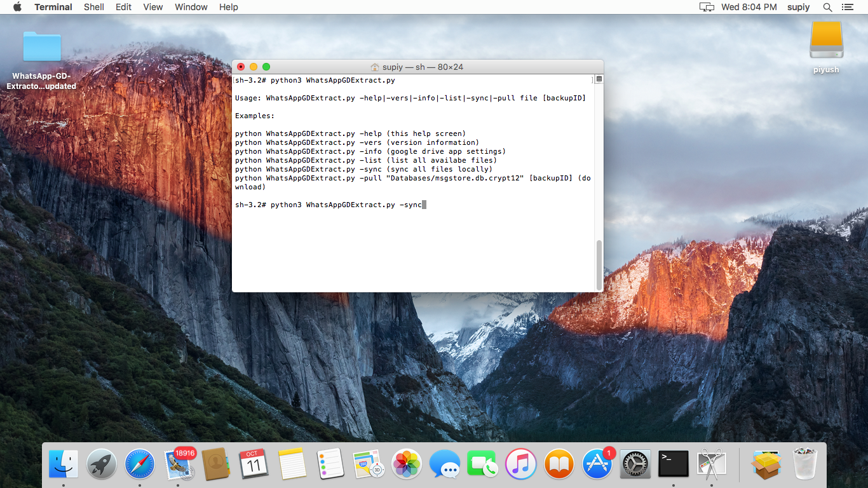Open the Terminal application menu

53,7
